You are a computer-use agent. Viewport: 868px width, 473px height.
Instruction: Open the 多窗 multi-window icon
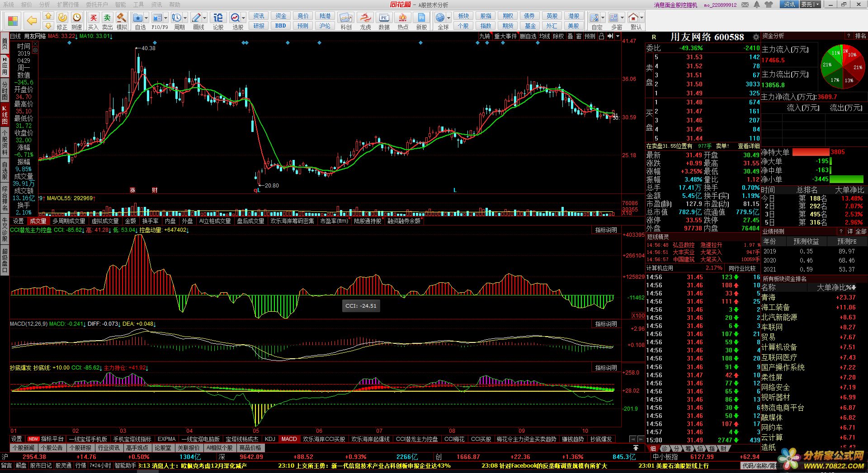click(613, 18)
